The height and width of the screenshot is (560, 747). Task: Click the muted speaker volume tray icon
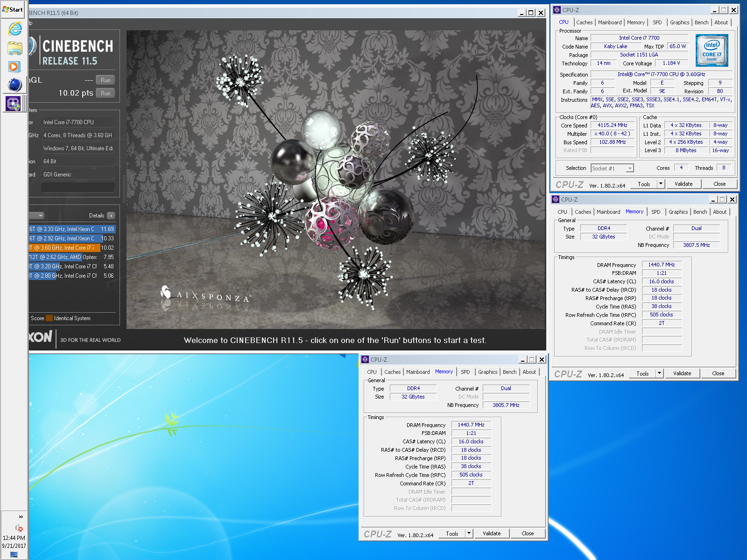point(19,528)
